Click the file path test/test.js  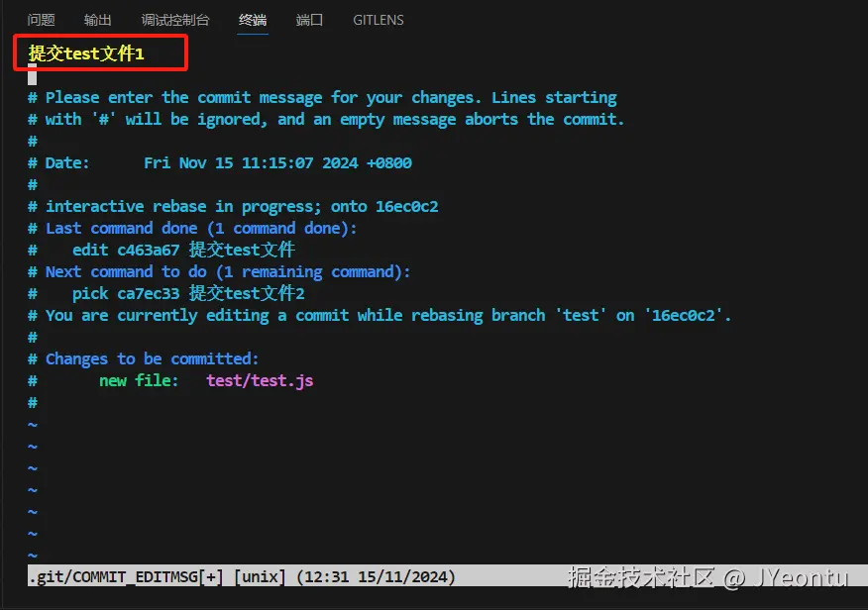click(x=260, y=380)
